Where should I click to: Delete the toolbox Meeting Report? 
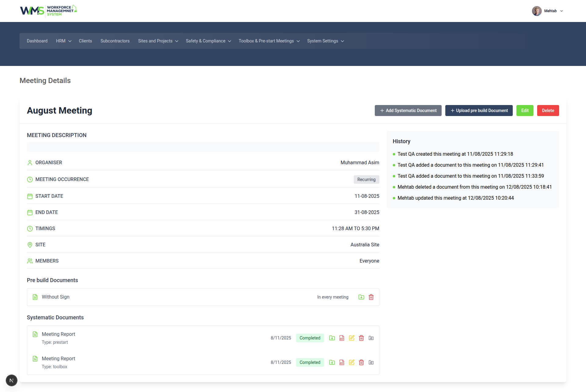point(361,362)
